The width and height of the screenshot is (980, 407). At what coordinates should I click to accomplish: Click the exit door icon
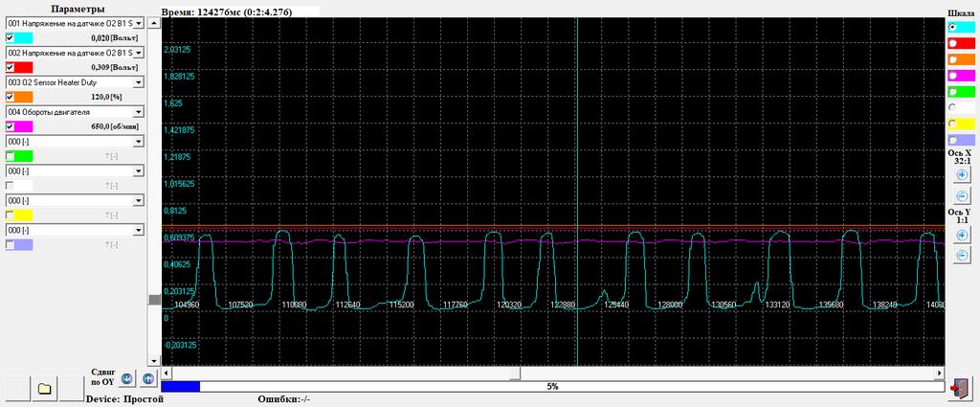click(961, 388)
